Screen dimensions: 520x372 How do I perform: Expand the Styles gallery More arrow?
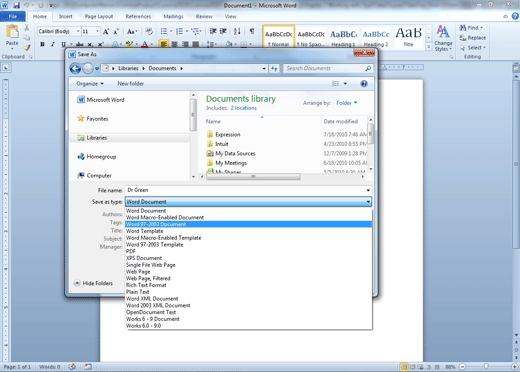point(429,47)
